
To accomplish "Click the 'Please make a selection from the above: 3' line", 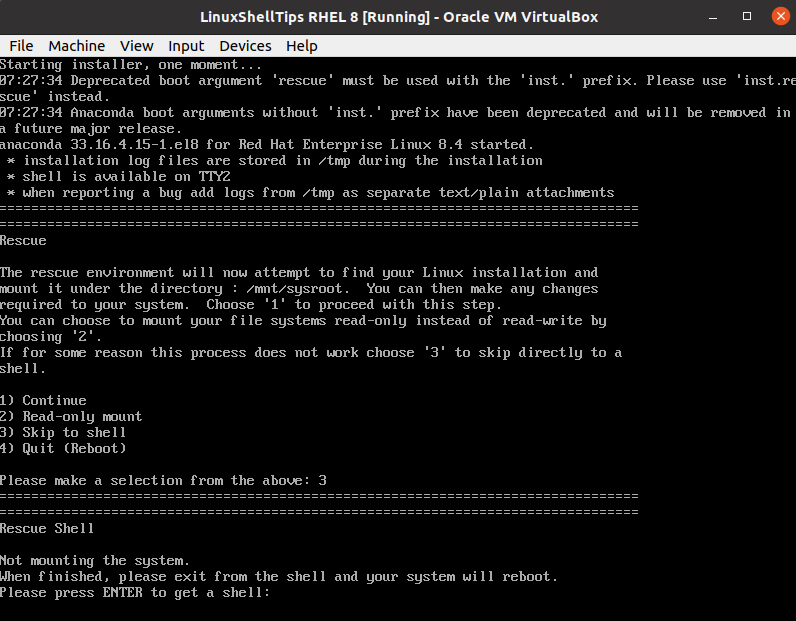I will [163, 480].
